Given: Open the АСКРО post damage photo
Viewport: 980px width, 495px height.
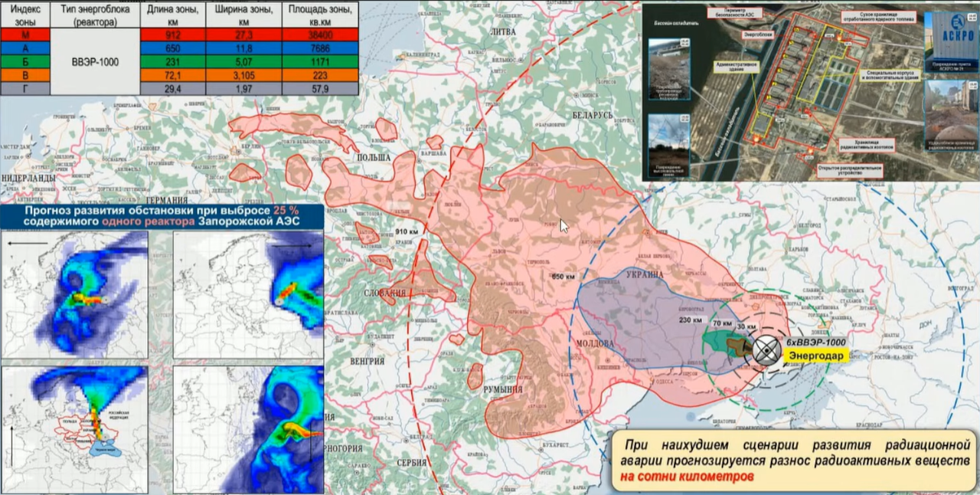Looking at the screenshot, I should [950, 42].
